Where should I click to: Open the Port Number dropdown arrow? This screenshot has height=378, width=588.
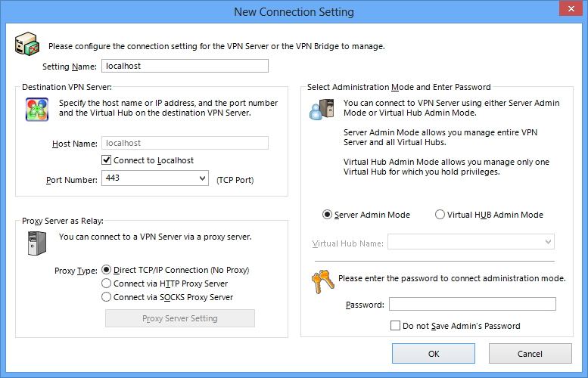coord(203,178)
